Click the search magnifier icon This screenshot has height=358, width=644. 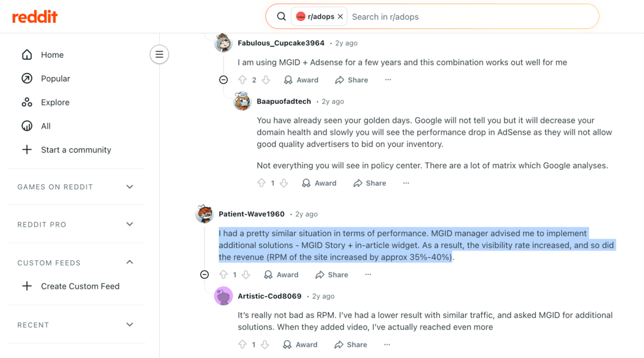click(281, 16)
